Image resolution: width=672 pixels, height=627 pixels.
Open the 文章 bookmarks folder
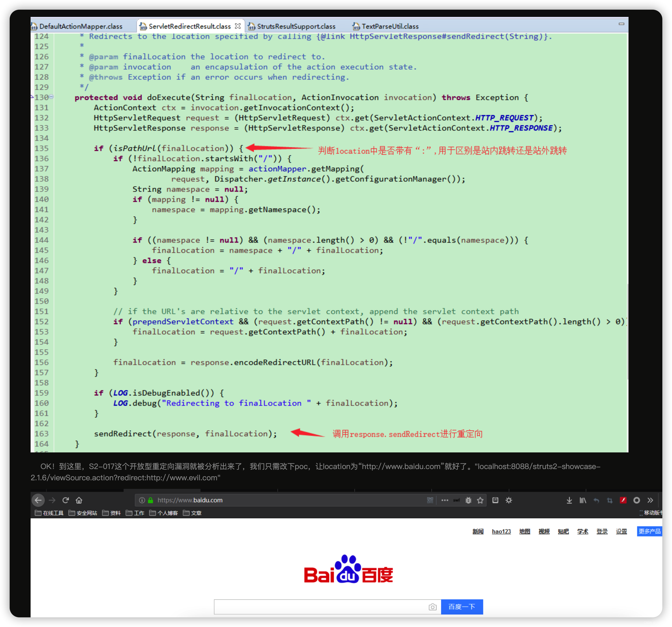(192, 513)
